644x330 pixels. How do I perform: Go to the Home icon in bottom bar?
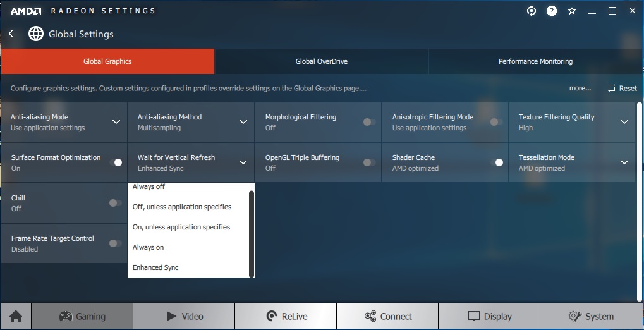(16, 316)
